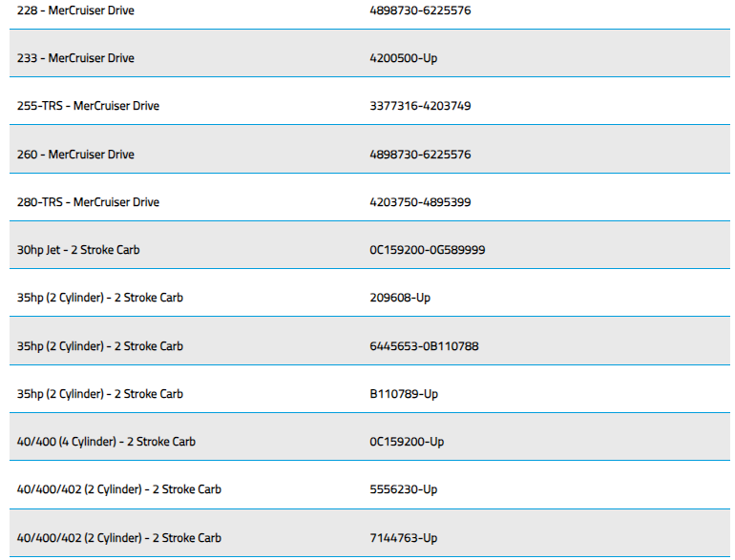Select the 35hp (2 Cylinder) model with serial 209608-Up
This screenshot has height=560, width=735.
[100, 298]
